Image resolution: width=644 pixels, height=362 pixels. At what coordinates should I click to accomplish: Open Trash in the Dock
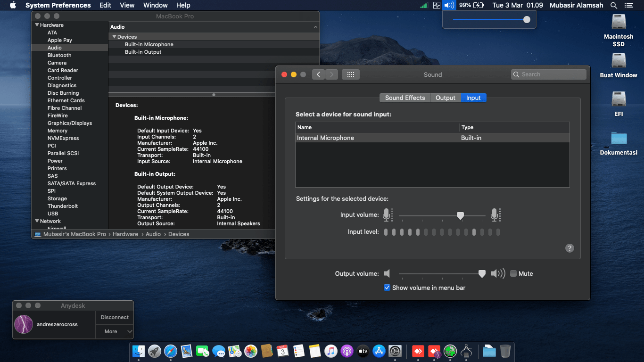point(505,351)
